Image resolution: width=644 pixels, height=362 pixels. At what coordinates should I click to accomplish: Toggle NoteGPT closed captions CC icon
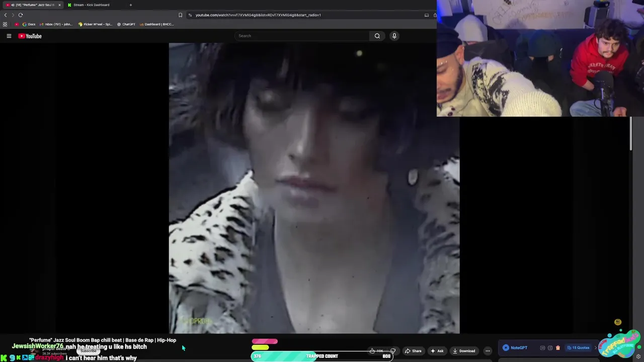coord(542,348)
